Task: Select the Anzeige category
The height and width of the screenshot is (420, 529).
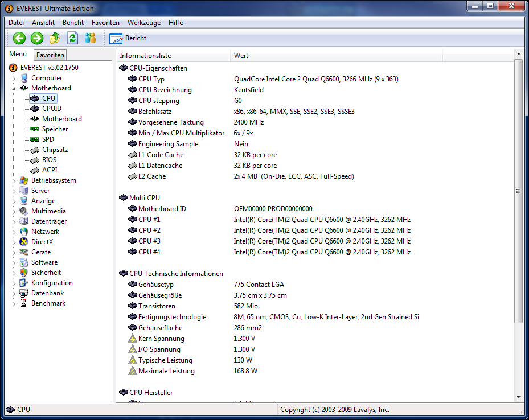Action: (43, 201)
